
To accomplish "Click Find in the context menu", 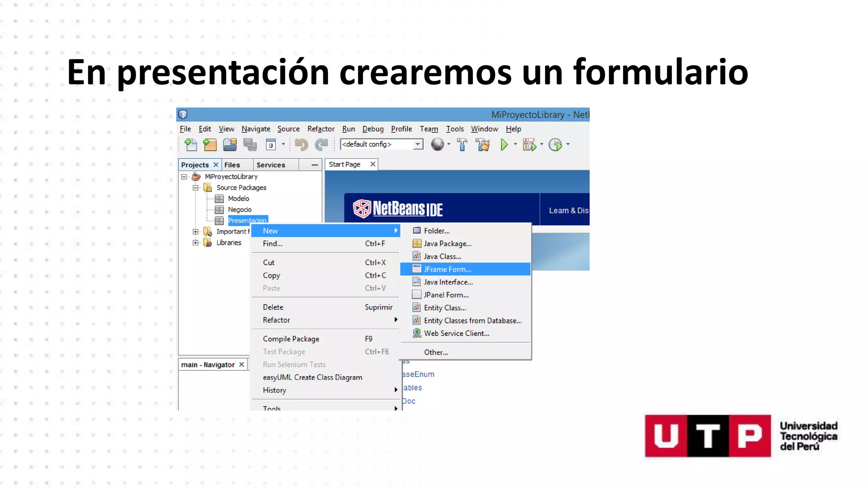I will [x=325, y=244].
